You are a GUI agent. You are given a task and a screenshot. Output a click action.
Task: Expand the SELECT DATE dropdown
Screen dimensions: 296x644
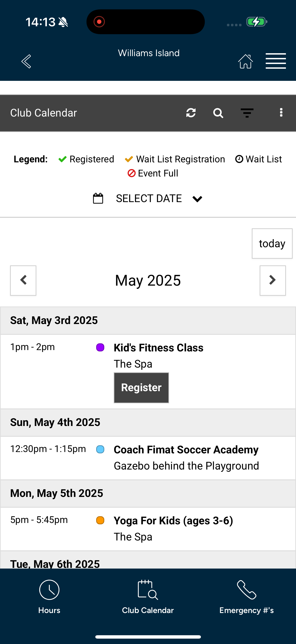(149, 198)
